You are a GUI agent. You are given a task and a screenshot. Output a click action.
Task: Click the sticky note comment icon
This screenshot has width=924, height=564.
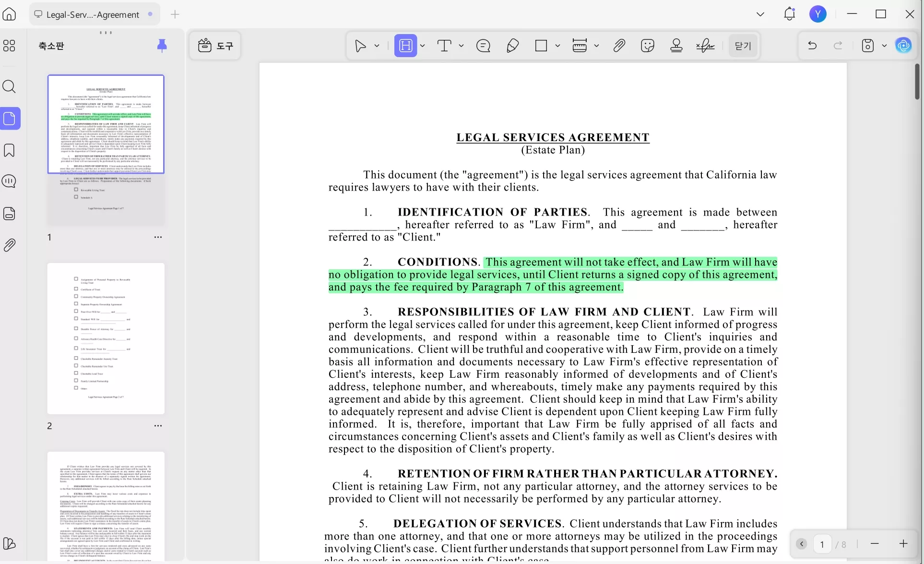pos(483,46)
